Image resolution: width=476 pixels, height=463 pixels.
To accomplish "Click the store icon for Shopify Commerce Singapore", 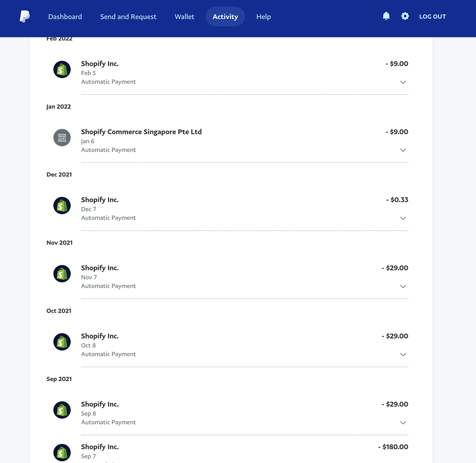I will coord(62,137).
